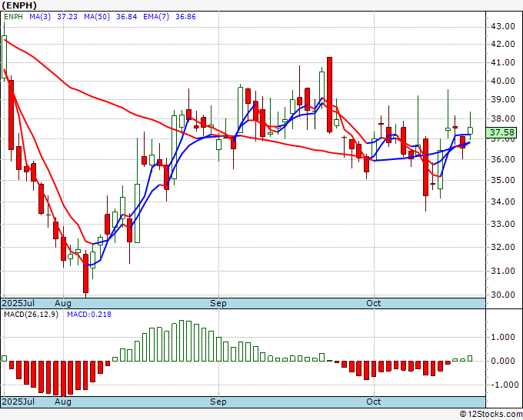The width and height of the screenshot is (523, 420).
Task: Click the 1.000 MACD axis label
Action: point(503,337)
